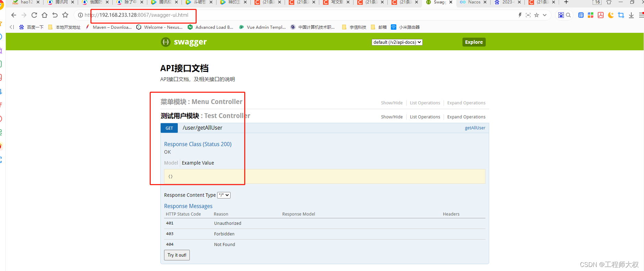Image resolution: width=644 pixels, height=271 pixels.
Task: Open 百度一下 bookmark
Action: coord(32,27)
